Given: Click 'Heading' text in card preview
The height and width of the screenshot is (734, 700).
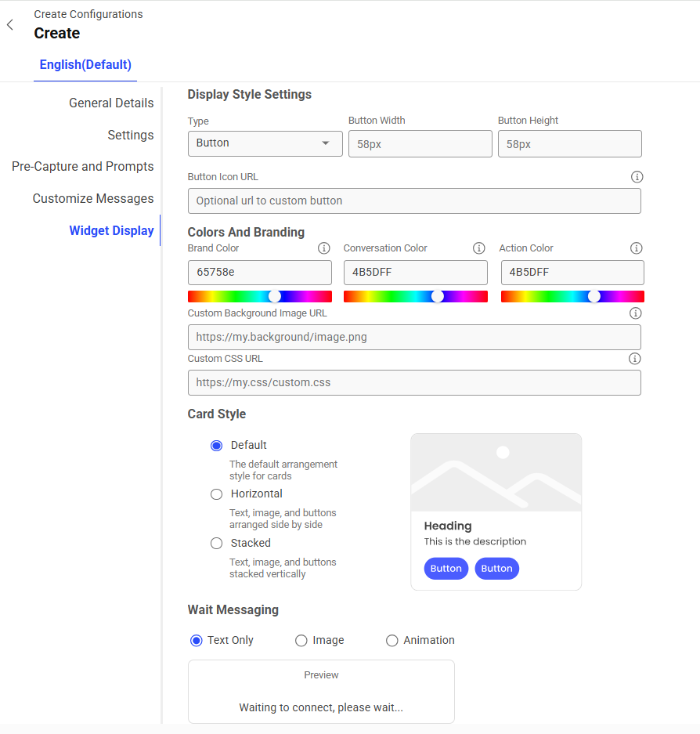Looking at the screenshot, I should pos(448,526).
